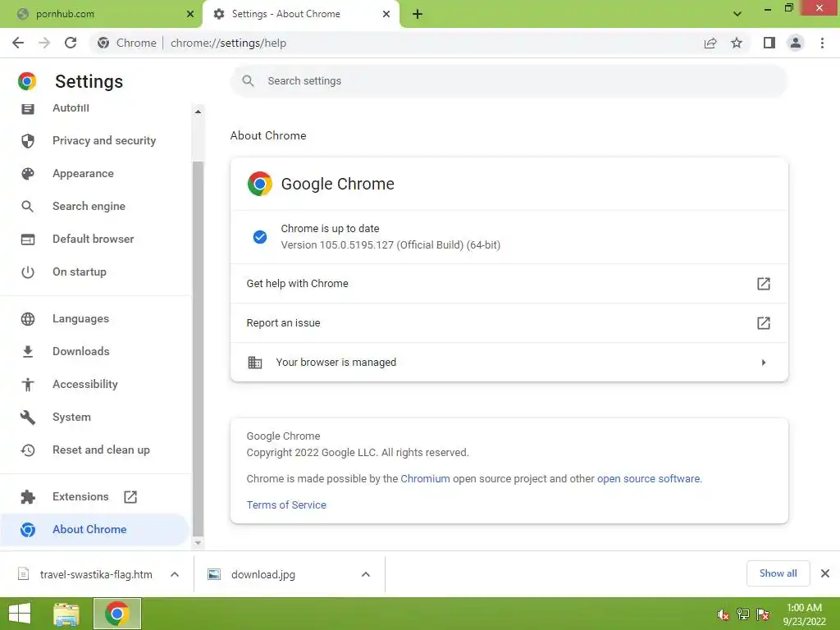The width and height of the screenshot is (840, 630).
Task: Click the tab search down arrow
Action: [737, 14]
